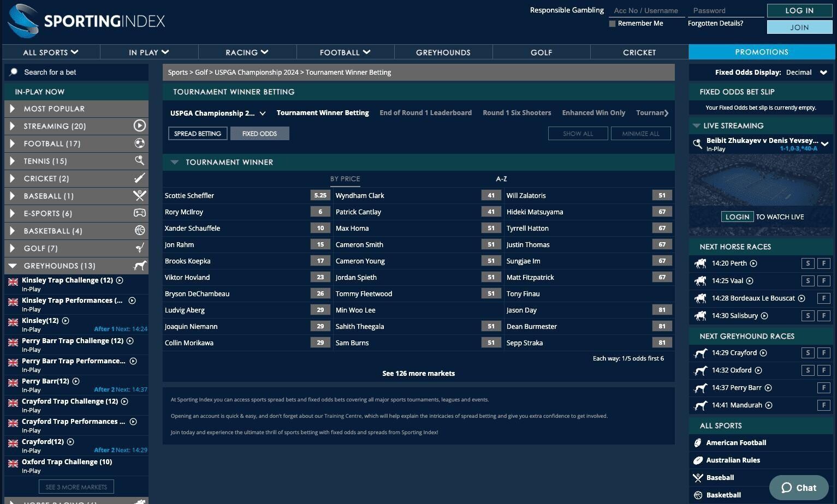
Task: Click Minimize All button
Action: 640,134
